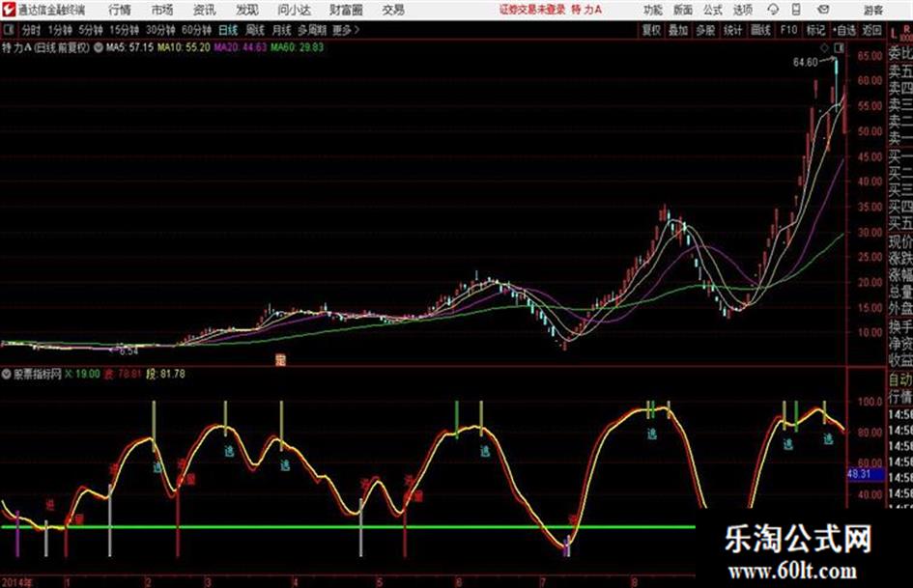Expand the 更多 period options

(x=346, y=30)
